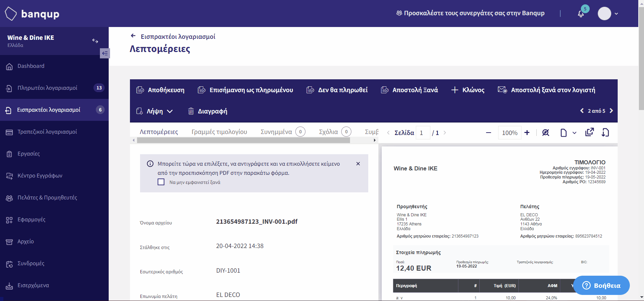This screenshot has height=301, width=644.
Task: Zoom out the PDF preview
Action: (x=488, y=133)
